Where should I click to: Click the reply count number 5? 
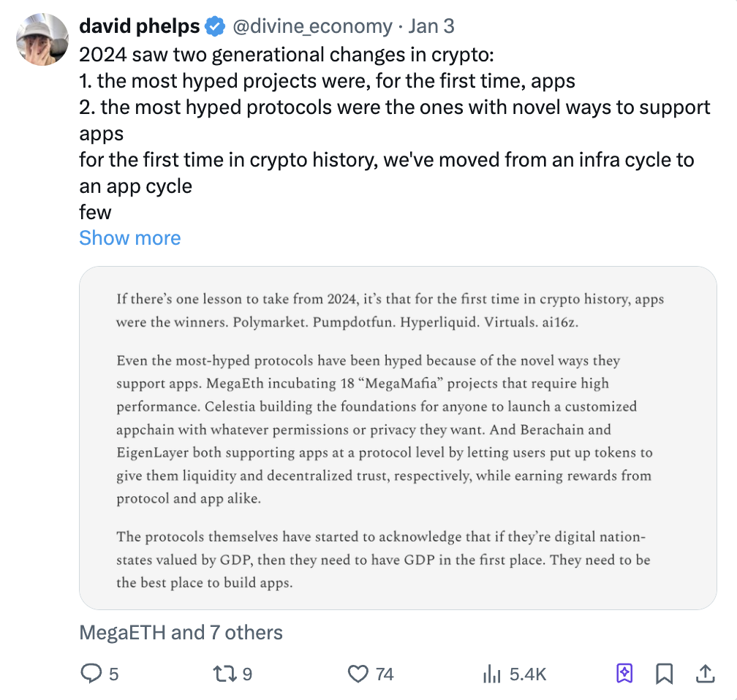[113, 674]
